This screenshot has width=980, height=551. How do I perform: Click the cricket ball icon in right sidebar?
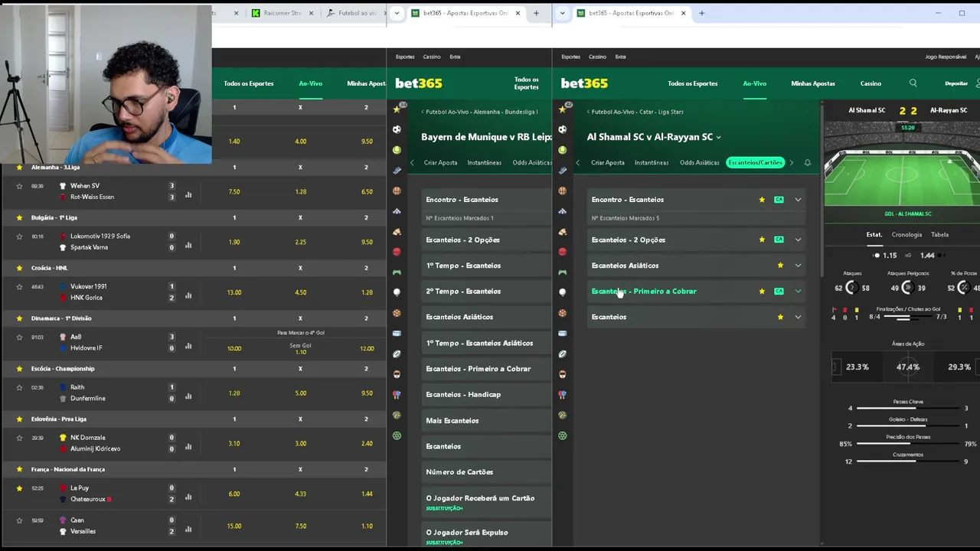pos(563,251)
